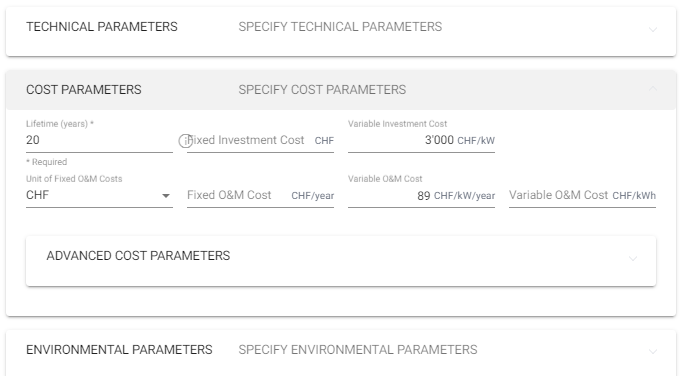The image size is (694, 376).
Task: Open Unit of Fixed O&M Costs dropdown arrow
Action: tap(166, 196)
